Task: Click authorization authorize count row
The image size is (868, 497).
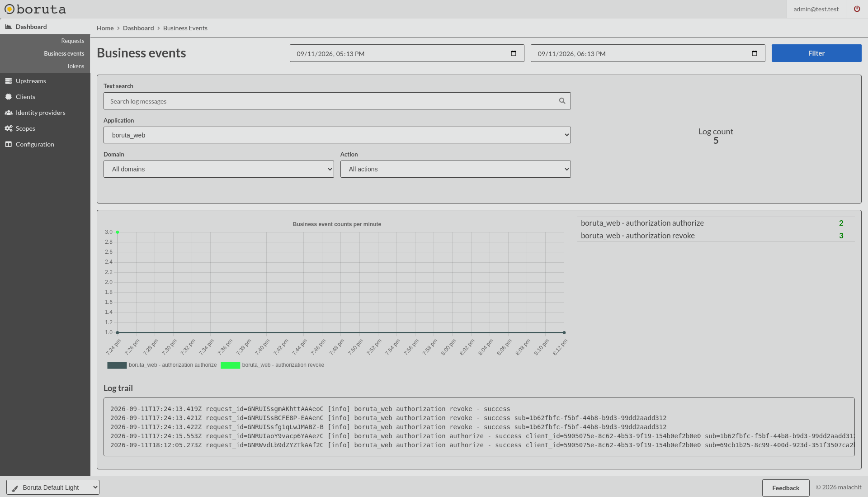Action: tap(716, 223)
